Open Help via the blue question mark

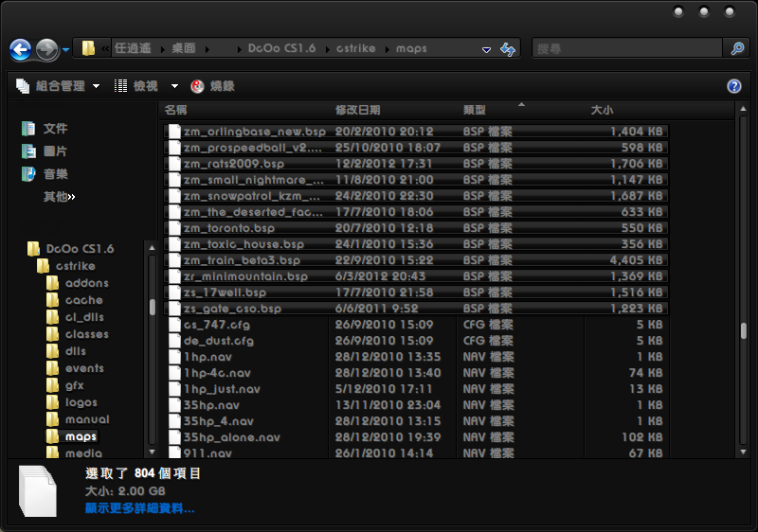click(733, 86)
